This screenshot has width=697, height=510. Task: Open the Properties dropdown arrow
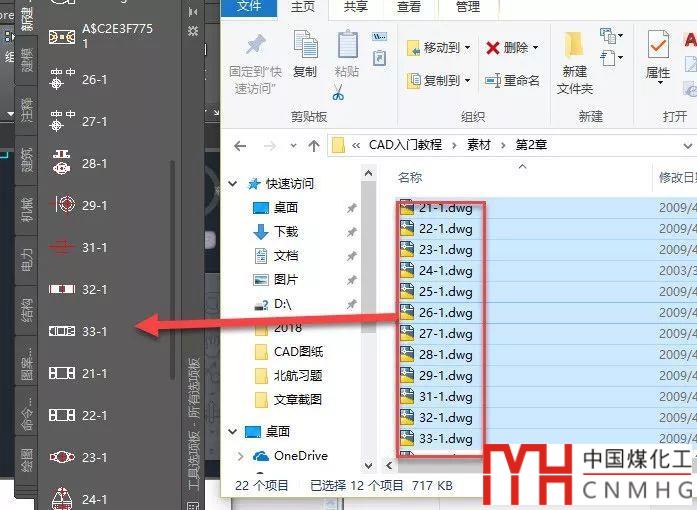[660, 83]
